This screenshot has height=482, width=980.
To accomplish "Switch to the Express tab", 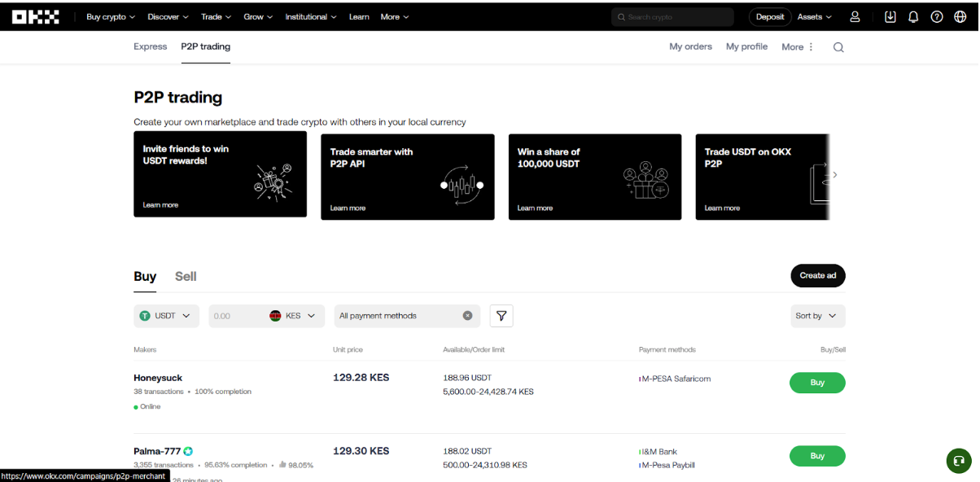I will click(151, 46).
